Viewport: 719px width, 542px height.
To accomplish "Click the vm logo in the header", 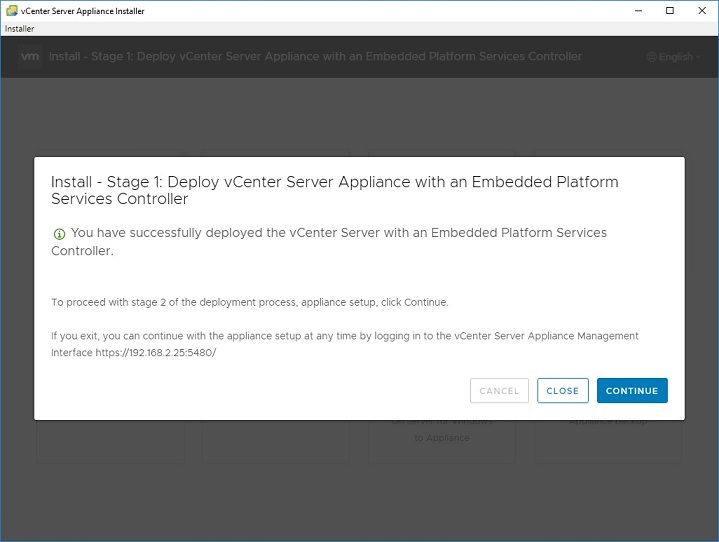I will (30, 56).
